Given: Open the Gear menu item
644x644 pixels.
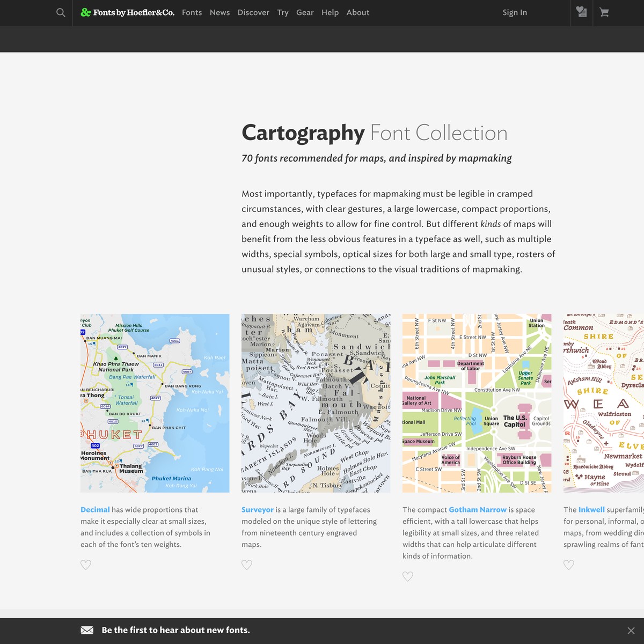Looking at the screenshot, I should pyautogui.click(x=305, y=12).
